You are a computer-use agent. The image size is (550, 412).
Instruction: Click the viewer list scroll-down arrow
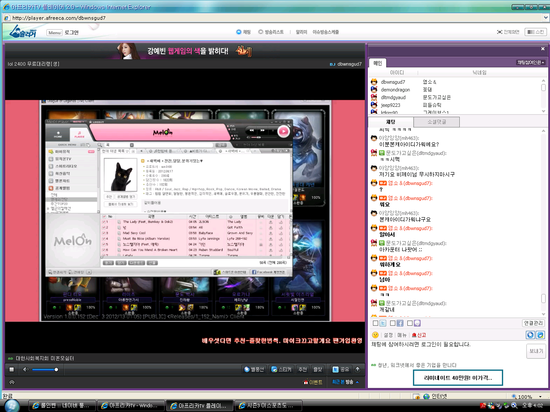point(543,111)
